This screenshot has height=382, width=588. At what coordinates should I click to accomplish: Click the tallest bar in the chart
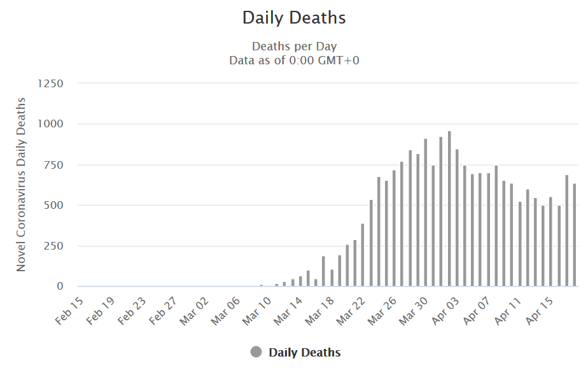click(x=449, y=209)
